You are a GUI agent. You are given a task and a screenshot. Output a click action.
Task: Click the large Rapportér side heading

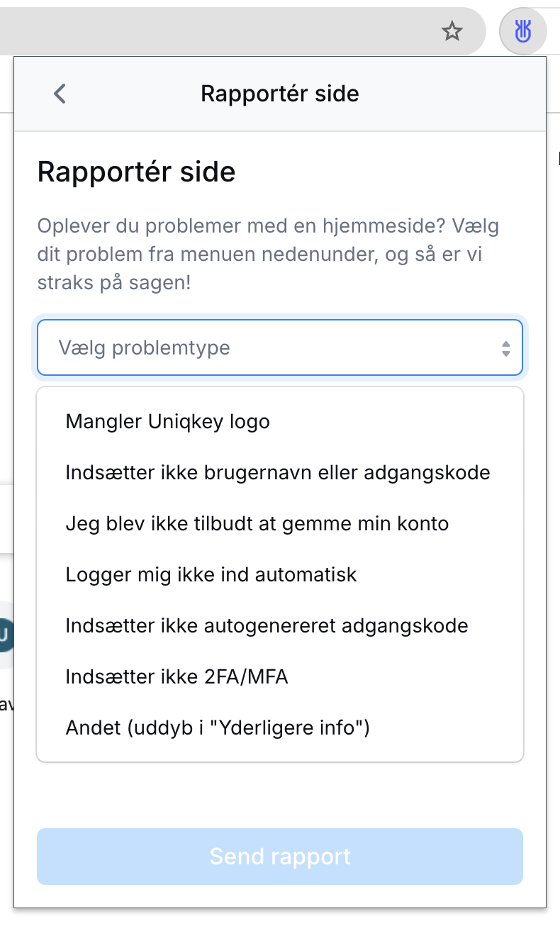(x=136, y=172)
